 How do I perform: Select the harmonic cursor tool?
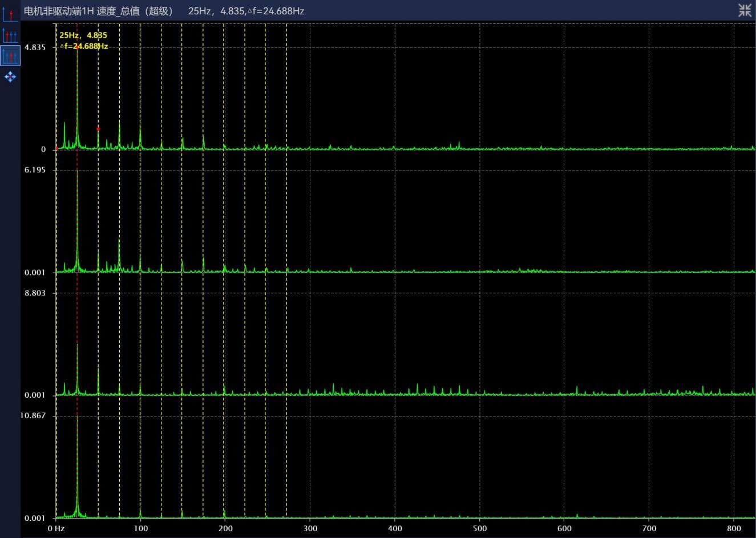[10, 35]
